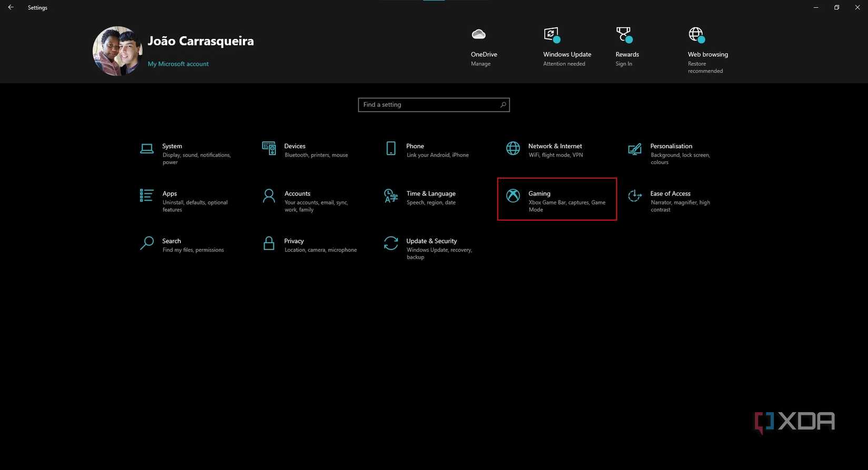Viewport: 868px width, 470px height.
Task: Click in the Find a setting field
Action: coord(434,105)
